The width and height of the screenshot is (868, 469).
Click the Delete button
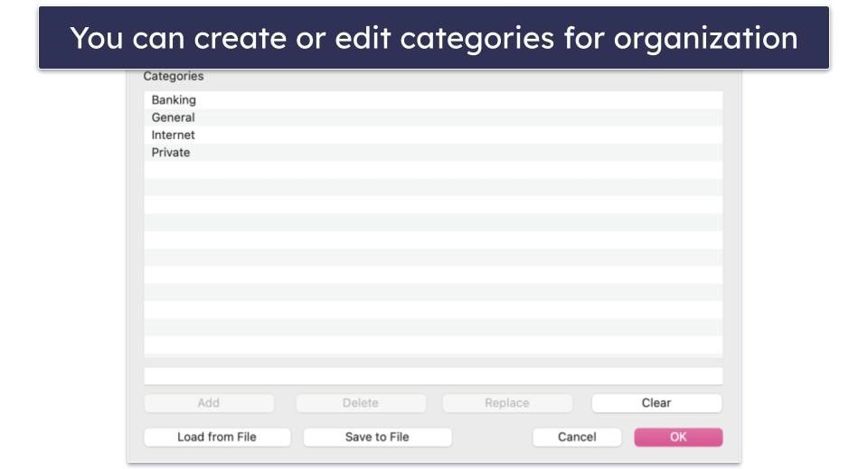tap(361, 403)
